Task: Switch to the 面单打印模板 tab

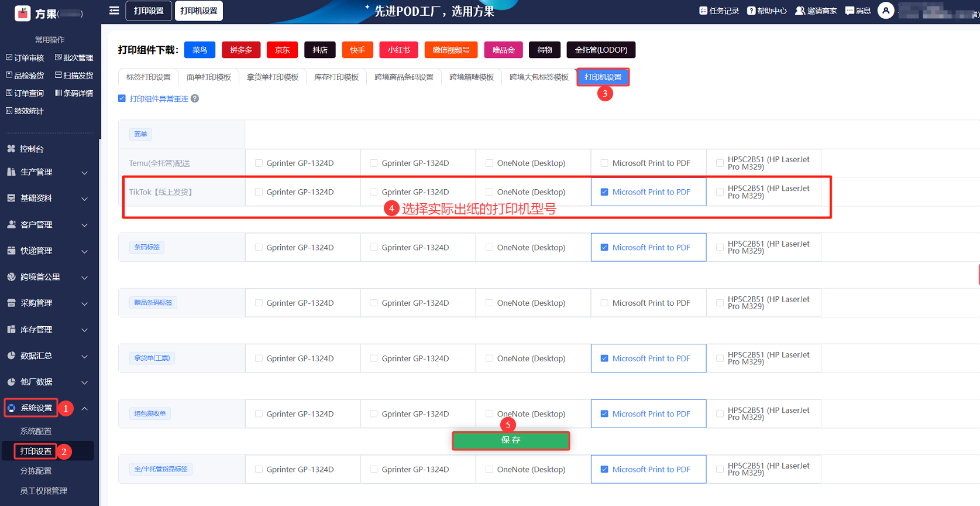Action: pos(209,77)
